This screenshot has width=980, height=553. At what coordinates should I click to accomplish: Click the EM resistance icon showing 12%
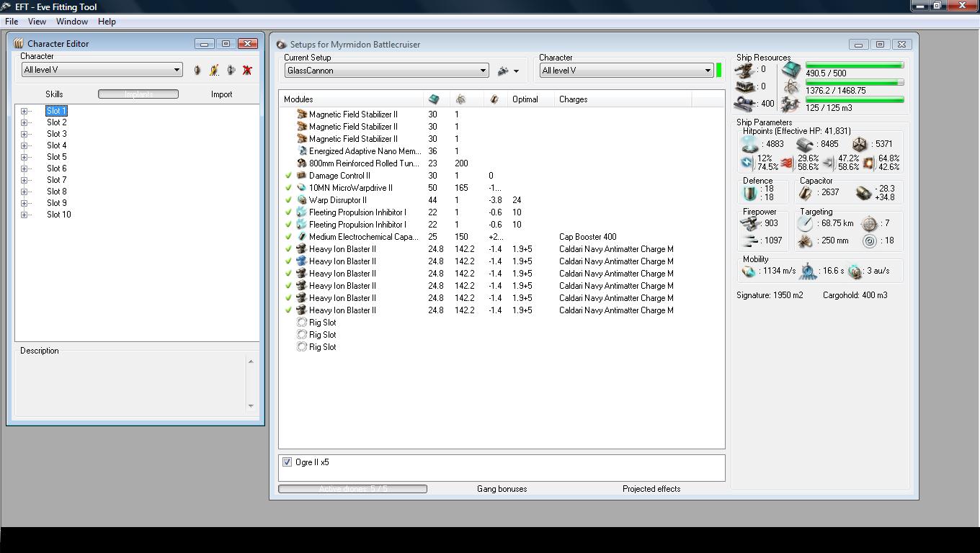747,163
